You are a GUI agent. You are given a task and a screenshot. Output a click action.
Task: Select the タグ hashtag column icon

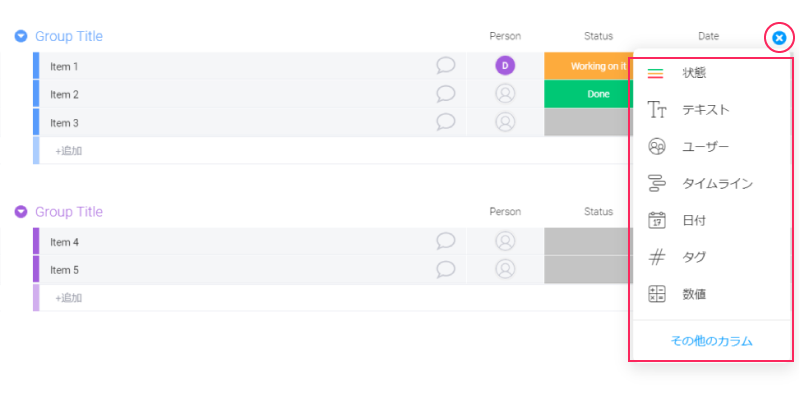coord(656,258)
